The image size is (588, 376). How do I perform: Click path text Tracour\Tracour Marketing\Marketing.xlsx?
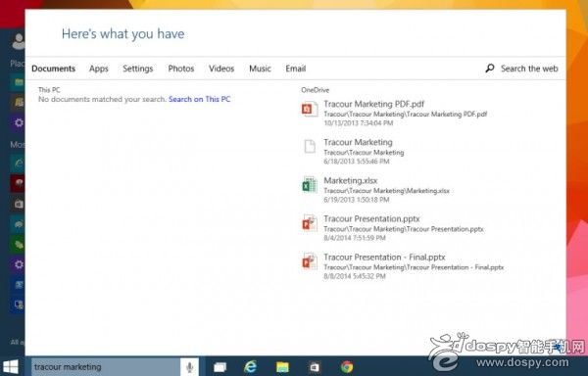[387, 191]
